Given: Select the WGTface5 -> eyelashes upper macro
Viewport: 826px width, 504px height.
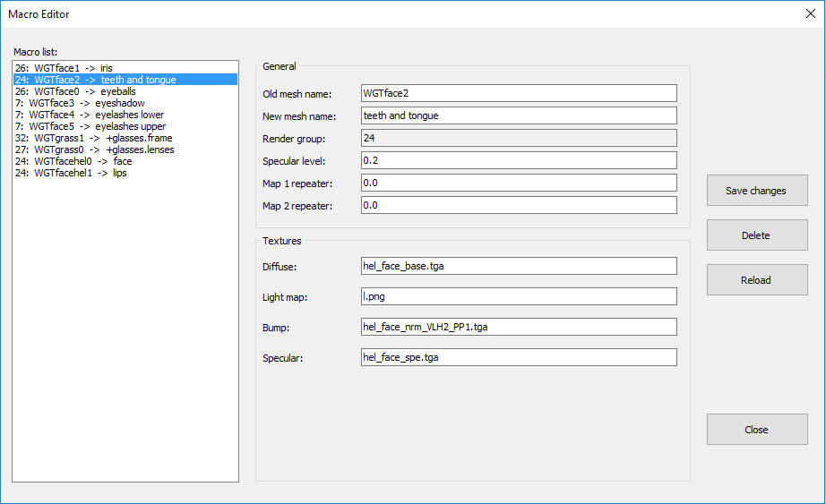Looking at the screenshot, I should click(x=125, y=126).
